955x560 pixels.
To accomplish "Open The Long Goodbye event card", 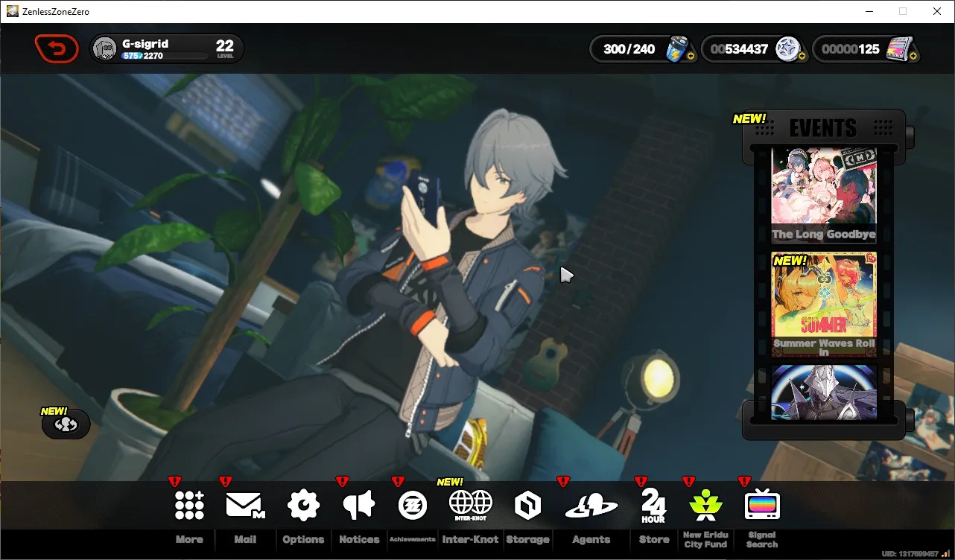I will click(x=823, y=195).
